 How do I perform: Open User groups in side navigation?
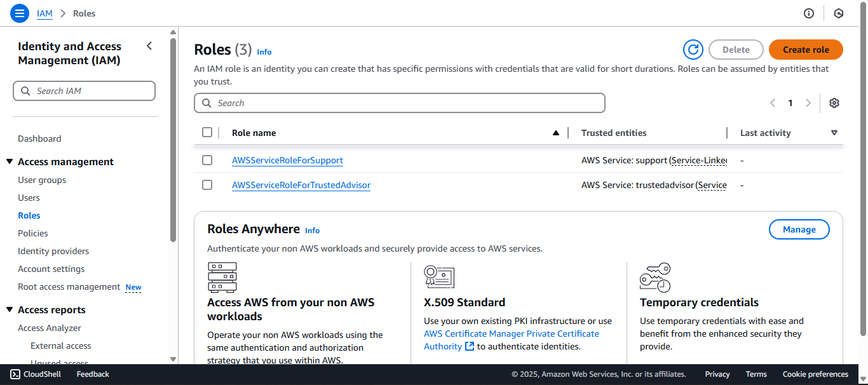coord(42,180)
